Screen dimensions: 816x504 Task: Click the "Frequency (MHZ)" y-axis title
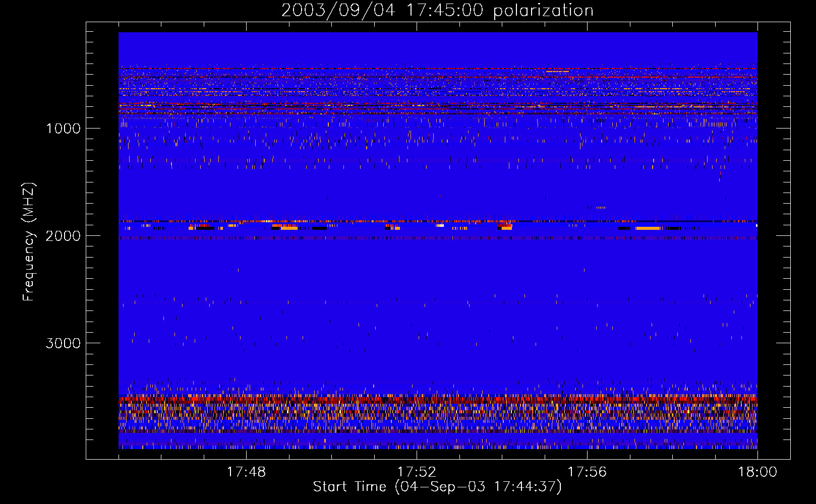pos(29,242)
